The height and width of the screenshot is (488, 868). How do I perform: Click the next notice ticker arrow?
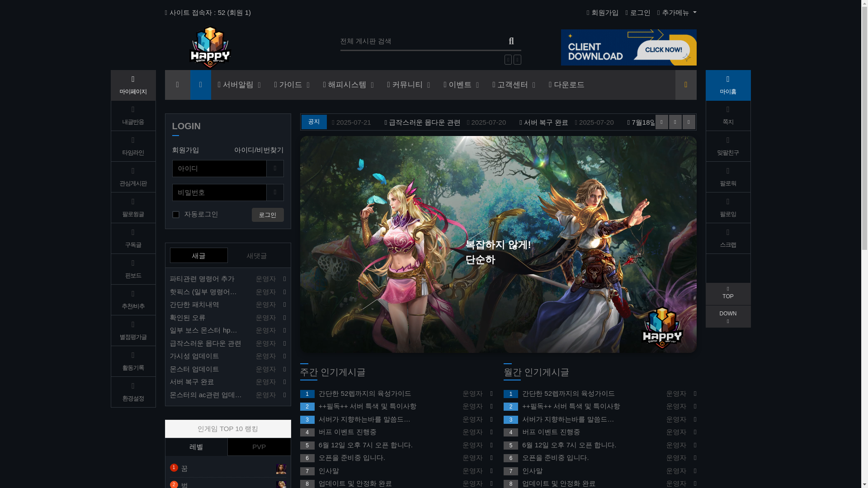[689, 122]
